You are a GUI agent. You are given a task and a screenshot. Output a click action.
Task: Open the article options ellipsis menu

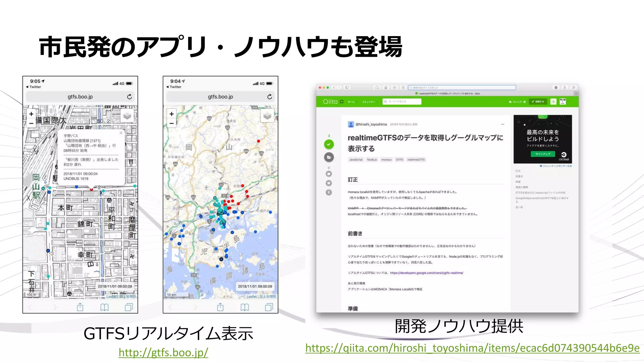pos(502,124)
